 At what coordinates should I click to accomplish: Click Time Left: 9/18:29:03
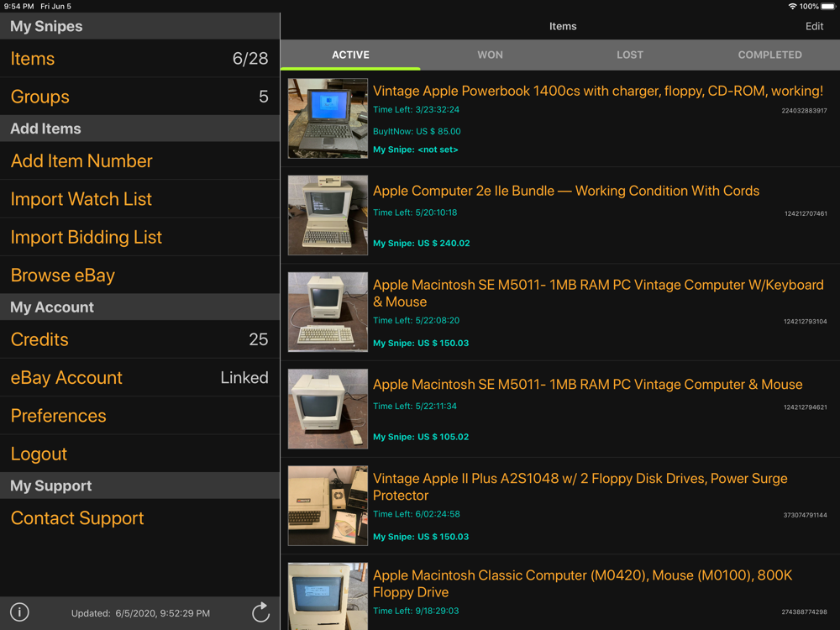[416, 611]
